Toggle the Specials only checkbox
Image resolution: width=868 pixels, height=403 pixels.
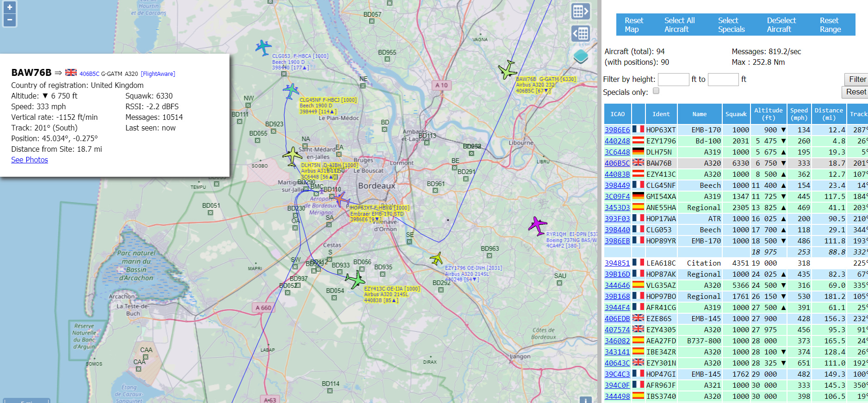[x=656, y=91]
